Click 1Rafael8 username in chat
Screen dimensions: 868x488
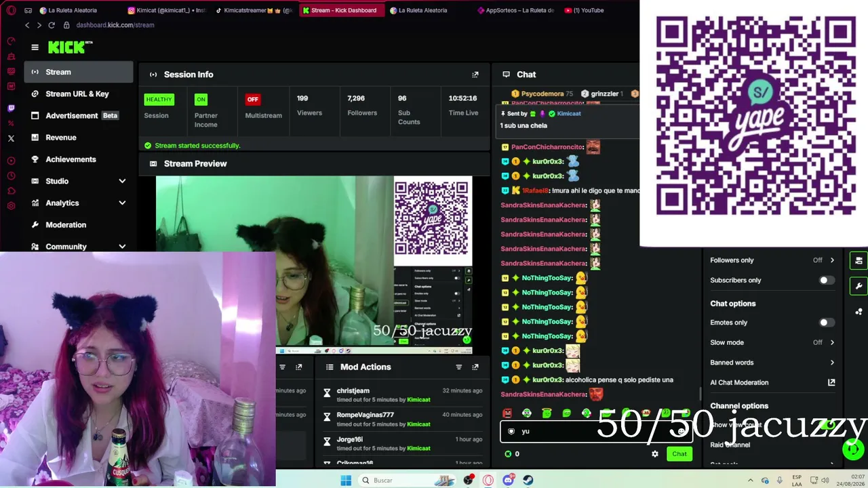point(535,190)
